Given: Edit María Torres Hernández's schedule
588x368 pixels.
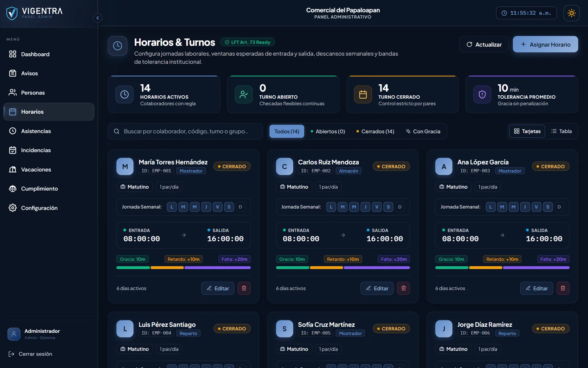Looking at the screenshot, I should point(218,289).
